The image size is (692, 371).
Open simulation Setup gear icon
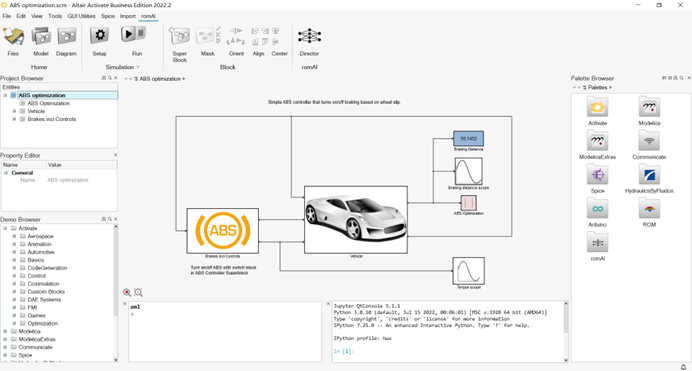[100, 35]
